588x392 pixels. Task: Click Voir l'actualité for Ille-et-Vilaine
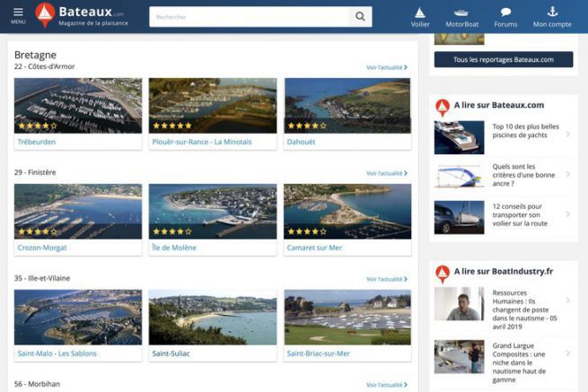click(x=387, y=279)
